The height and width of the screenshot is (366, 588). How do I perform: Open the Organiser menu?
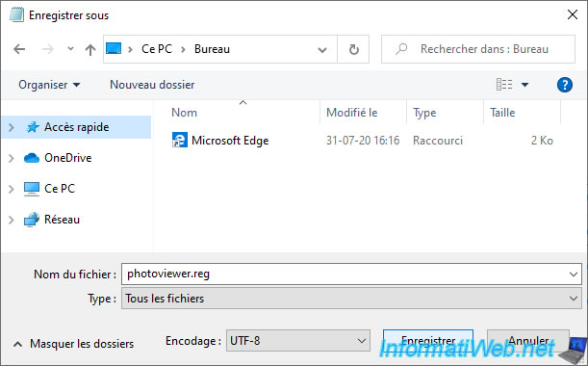[x=49, y=85]
